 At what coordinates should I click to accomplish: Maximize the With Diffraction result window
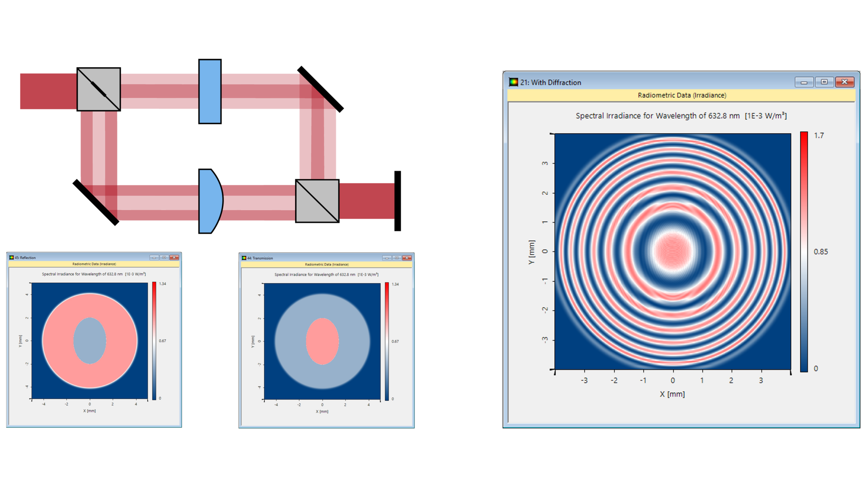click(x=824, y=82)
